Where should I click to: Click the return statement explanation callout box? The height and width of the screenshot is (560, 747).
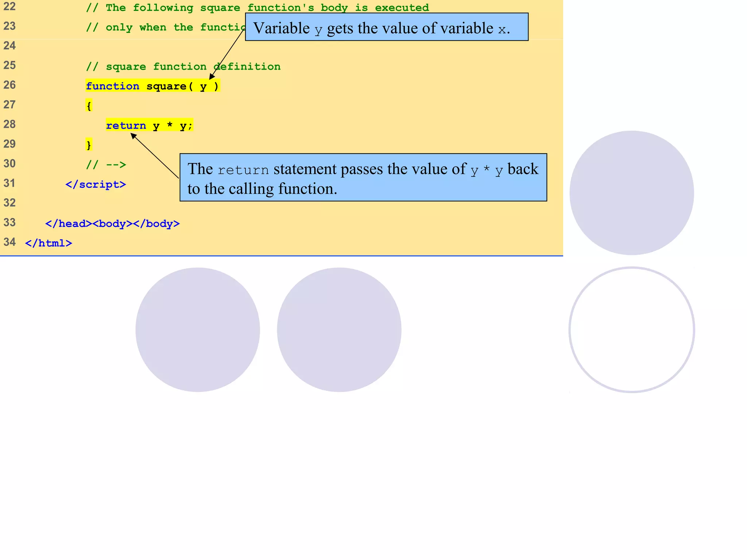363,178
